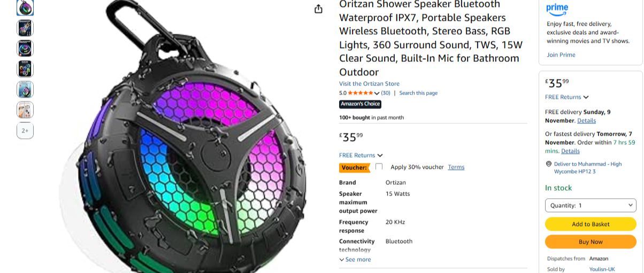The image size is (644, 273).
Task: Expand FREE Returns under main price
Action: pos(361,155)
